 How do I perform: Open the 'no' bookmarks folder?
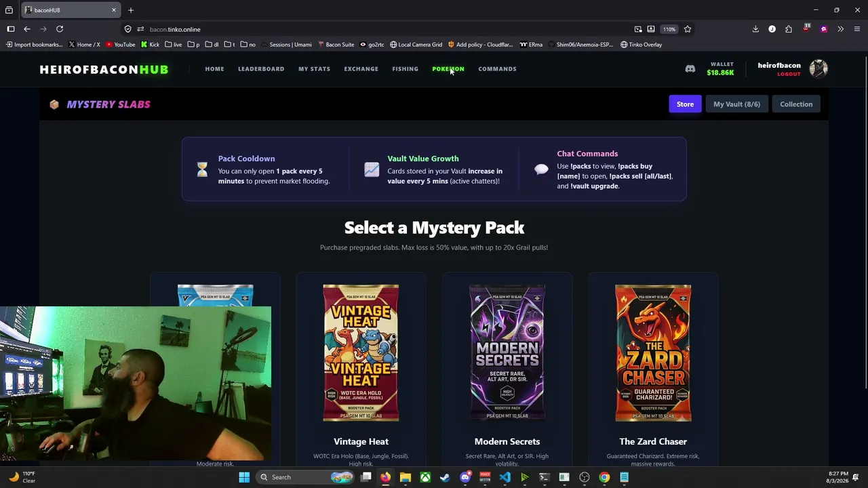248,45
